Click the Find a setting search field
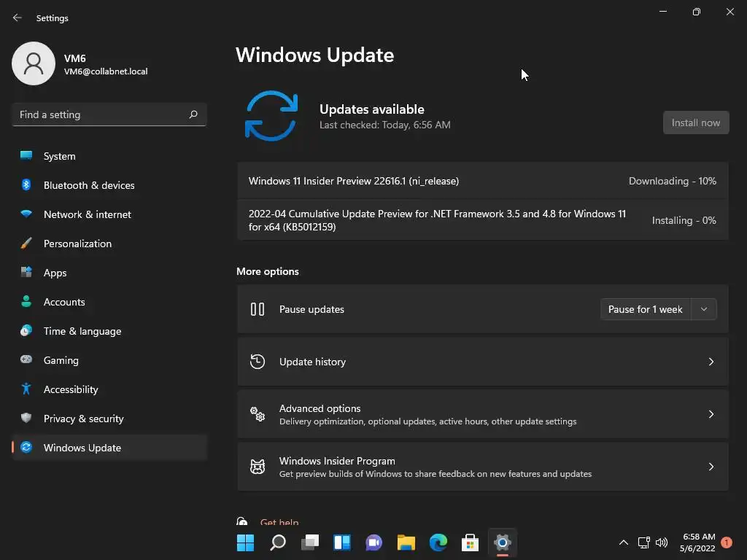 point(109,114)
